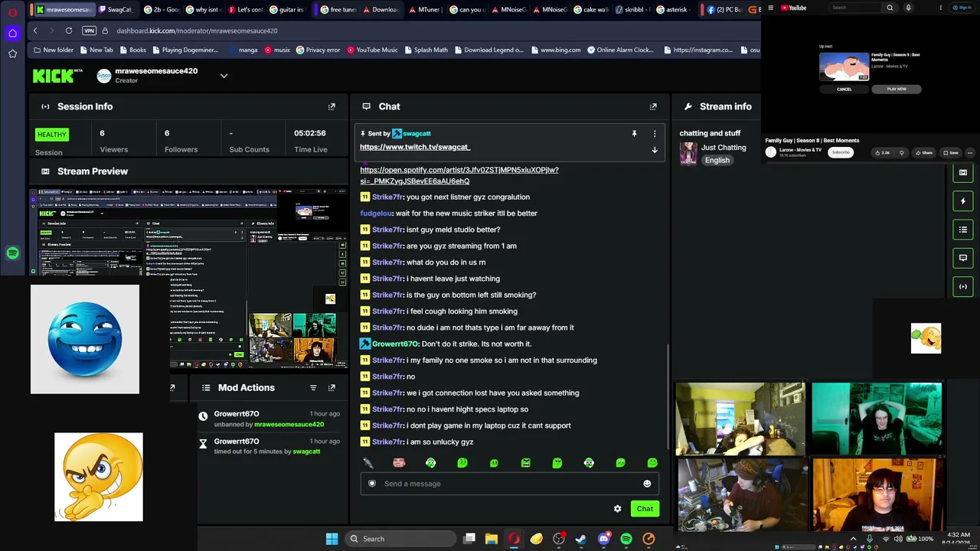Switch to the guitar browser tab
This screenshot has width=980, height=551.
point(286,10)
